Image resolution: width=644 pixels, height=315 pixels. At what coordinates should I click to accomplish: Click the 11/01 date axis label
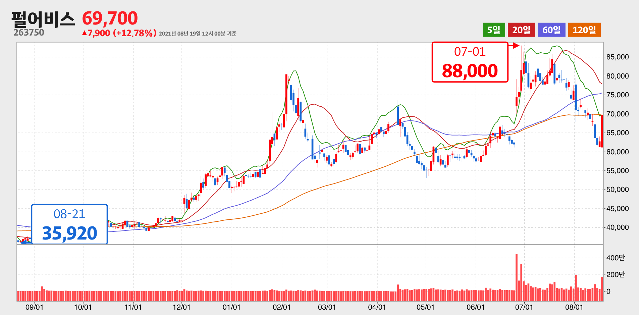tap(133, 307)
